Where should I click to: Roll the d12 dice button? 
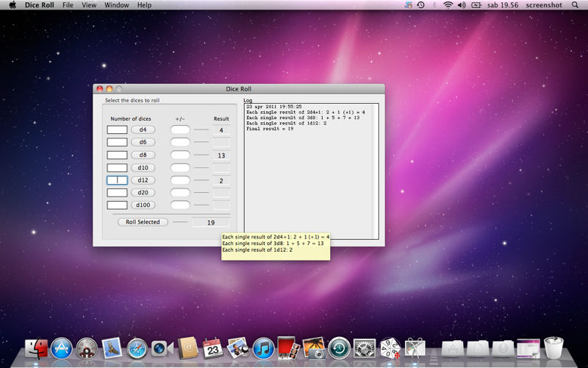[x=143, y=180]
